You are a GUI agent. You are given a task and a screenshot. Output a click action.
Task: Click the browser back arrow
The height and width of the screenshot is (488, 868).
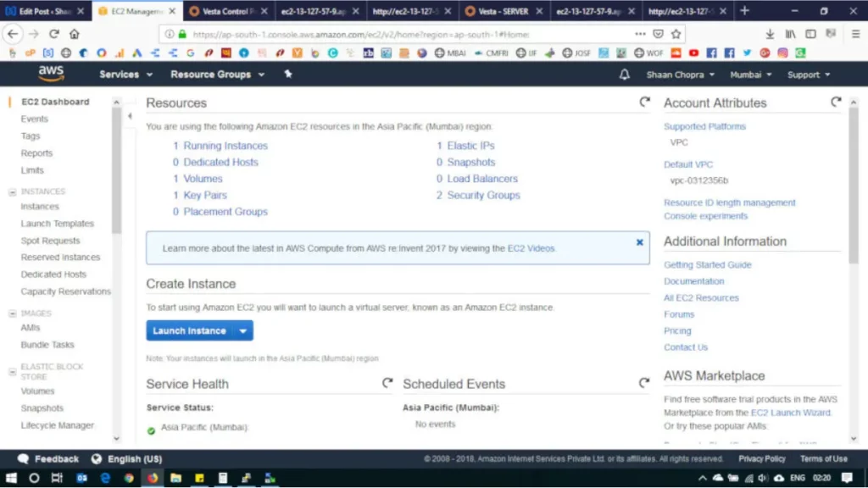[13, 34]
